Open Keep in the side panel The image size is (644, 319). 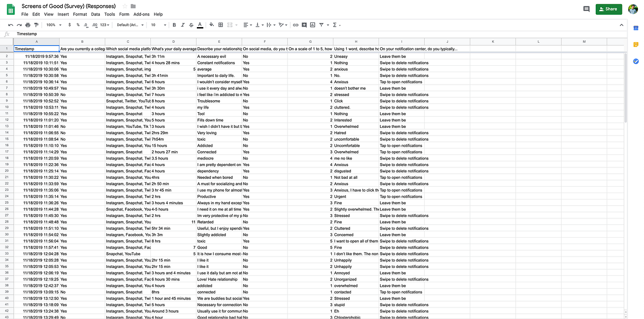pos(636,45)
